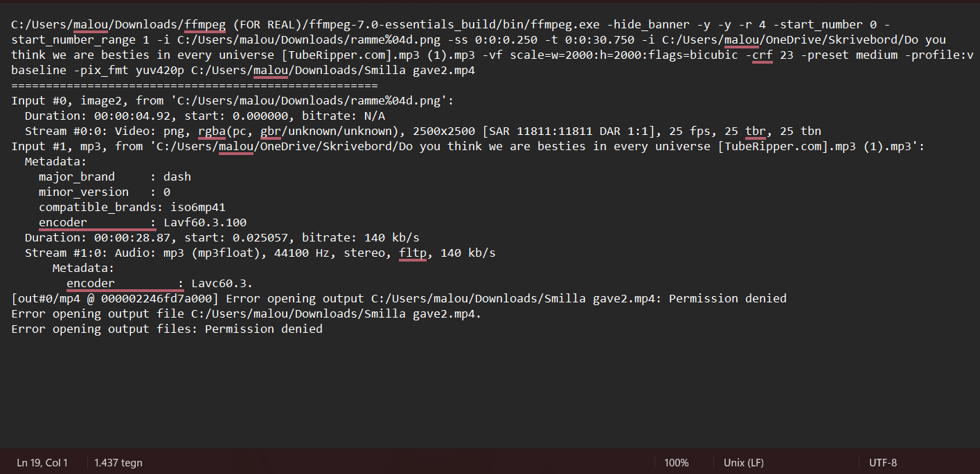Click the "compatible_brands" metadata key
This screenshot has height=474, width=980.
pos(97,207)
